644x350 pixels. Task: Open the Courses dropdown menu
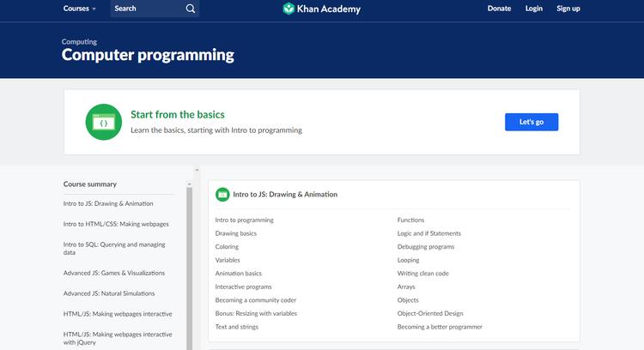tap(80, 9)
